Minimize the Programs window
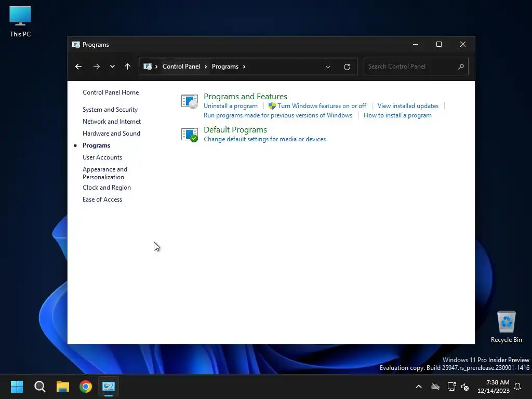 click(415, 45)
